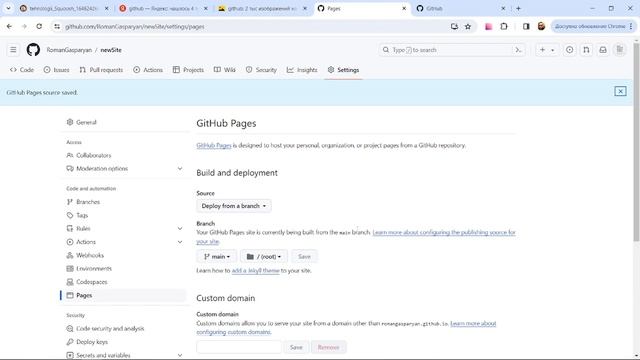
Task: Switch to the Github browser tab
Action: pos(460,8)
